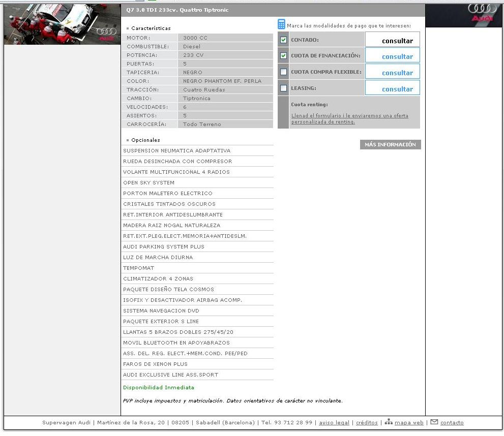This screenshot has height=436, width=504.
Task: Click the NEGRO PHANTOM EF. PERLA color value
Action: tap(222, 81)
